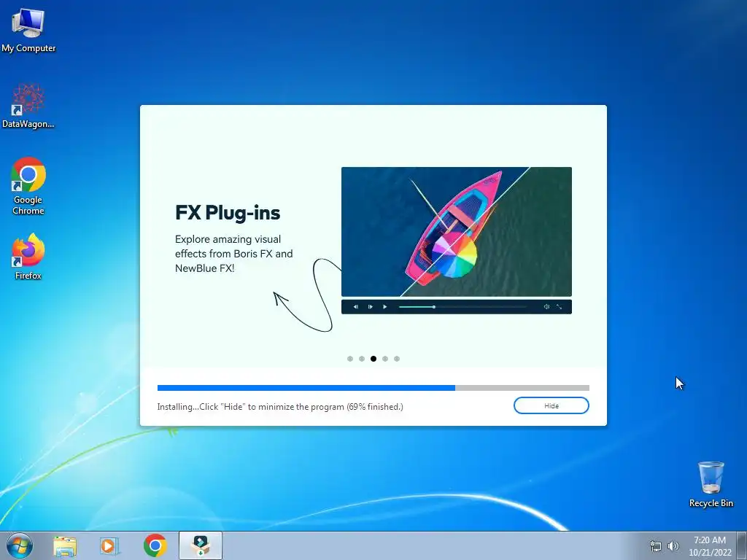Viewport: 747px width, 560px height.
Task: Click the Show Desktop strip beside the clock
Action: tap(743, 545)
